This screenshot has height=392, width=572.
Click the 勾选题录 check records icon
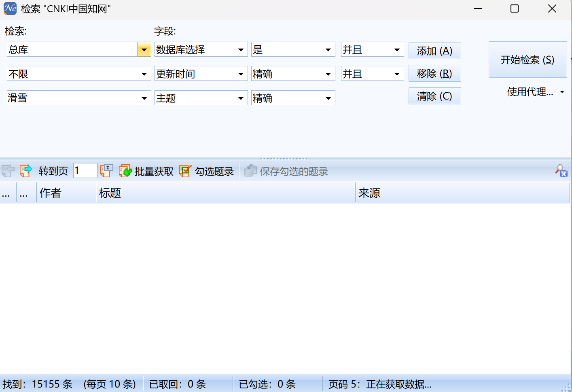coord(185,171)
